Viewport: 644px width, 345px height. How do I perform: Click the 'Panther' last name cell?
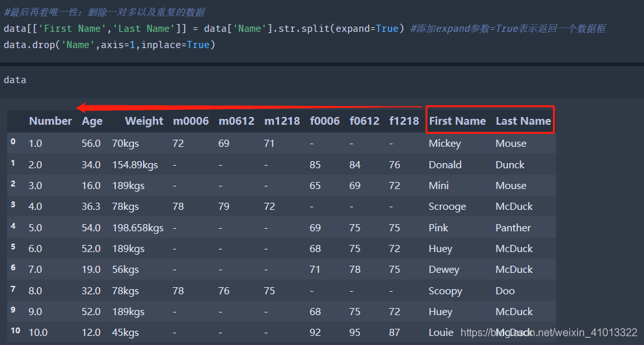[513, 227]
